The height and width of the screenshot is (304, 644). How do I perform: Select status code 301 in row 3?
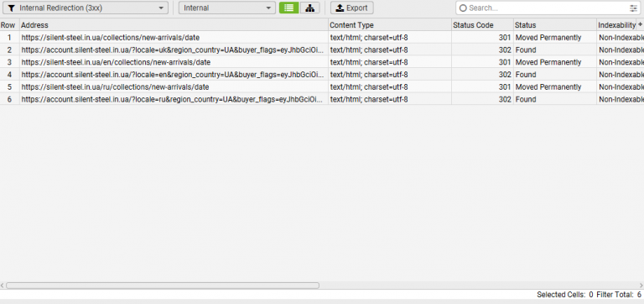tap(483, 62)
